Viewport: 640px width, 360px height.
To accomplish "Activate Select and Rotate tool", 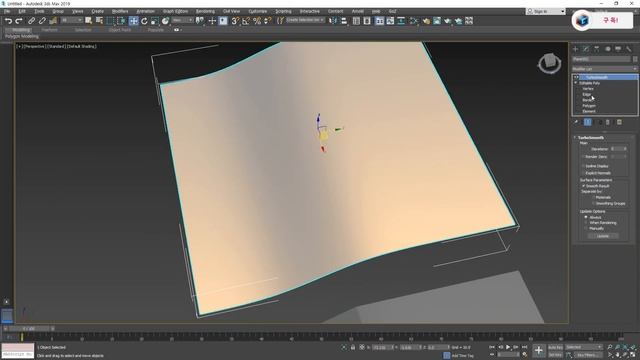I will pyautogui.click(x=144, y=21).
